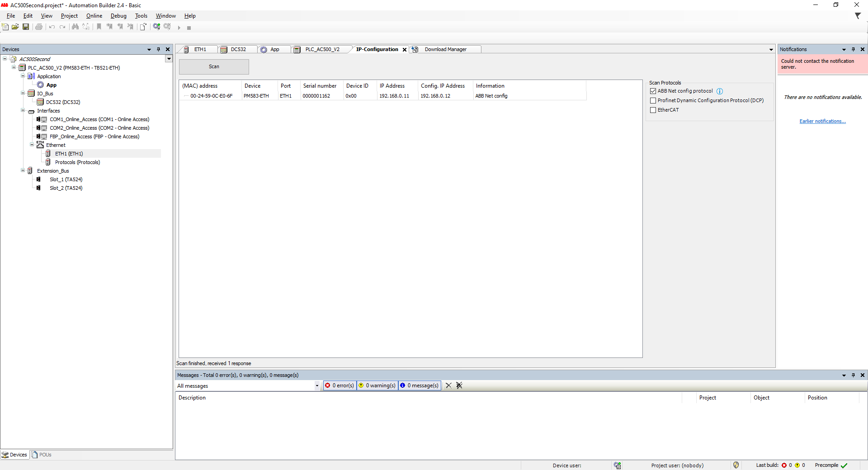This screenshot has width=868, height=470.
Task: Open the editor tabs overflow dropdown
Action: click(x=771, y=49)
